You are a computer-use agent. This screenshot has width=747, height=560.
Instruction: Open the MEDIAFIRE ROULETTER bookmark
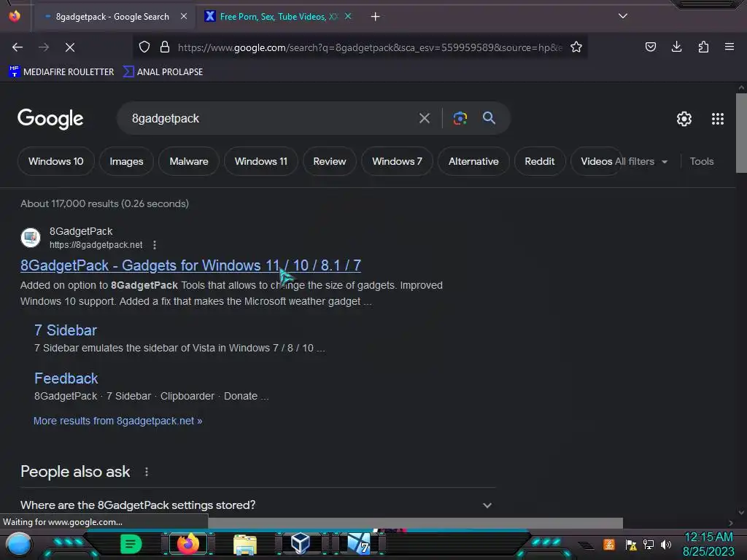[61, 72]
